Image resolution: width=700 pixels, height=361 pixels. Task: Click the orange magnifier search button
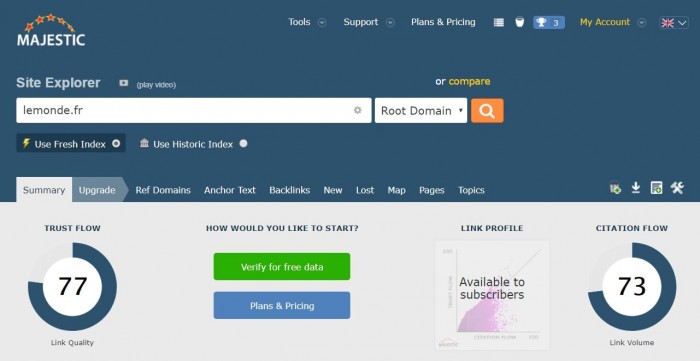tap(487, 111)
